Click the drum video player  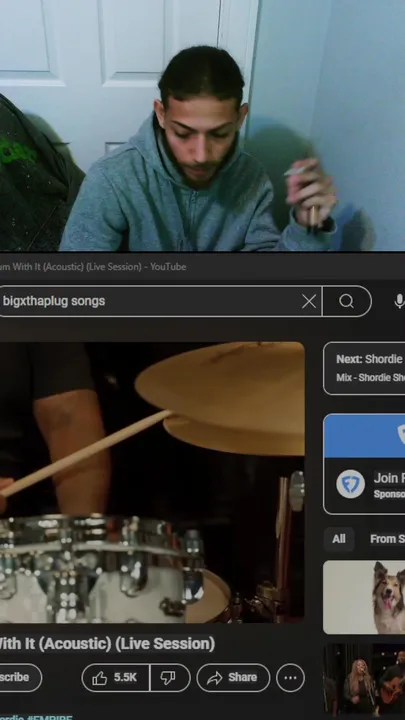(152, 482)
